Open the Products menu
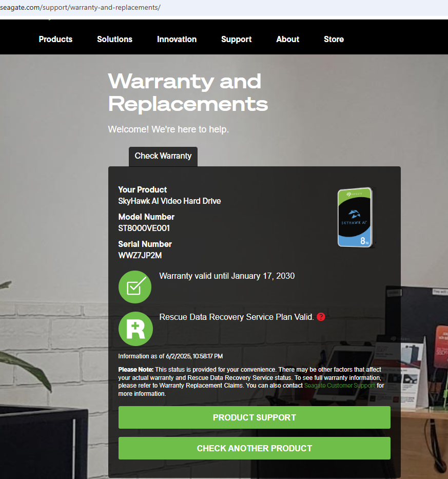Image resolution: width=448 pixels, height=479 pixels. (x=55, y=39)
